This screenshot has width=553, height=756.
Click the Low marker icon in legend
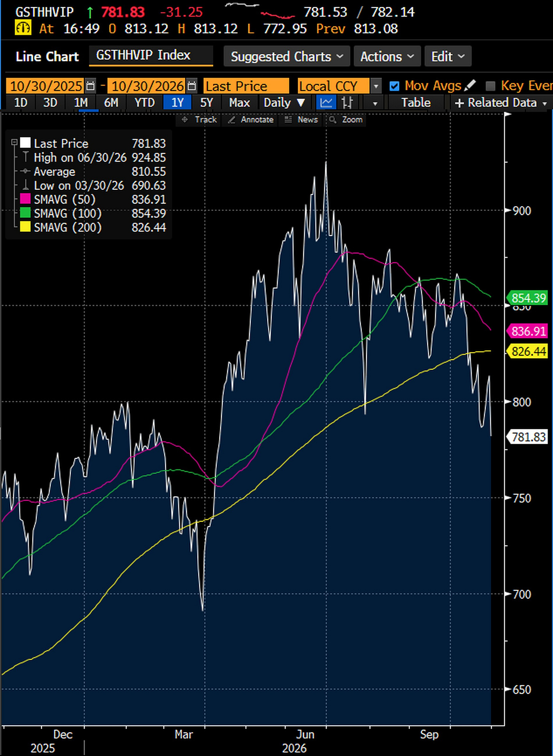coord(25,185)
